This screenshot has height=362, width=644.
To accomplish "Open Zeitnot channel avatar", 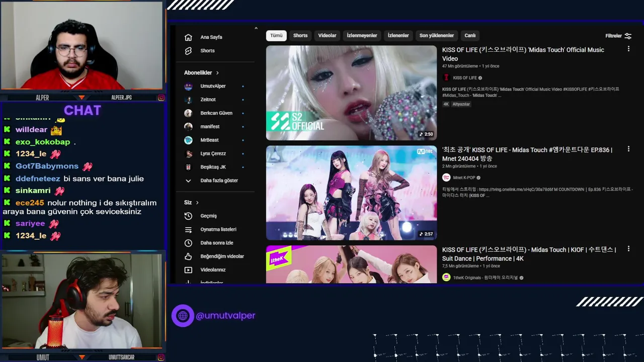I will click(x=188, y=100).
